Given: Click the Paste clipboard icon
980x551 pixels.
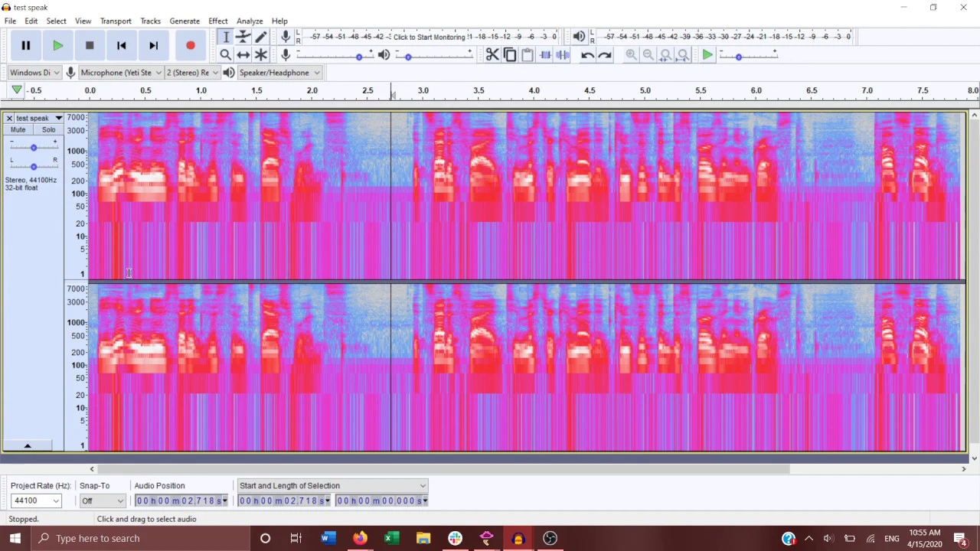Looking at the screenshot, I should pyautogui.click(x=528, y=55).
